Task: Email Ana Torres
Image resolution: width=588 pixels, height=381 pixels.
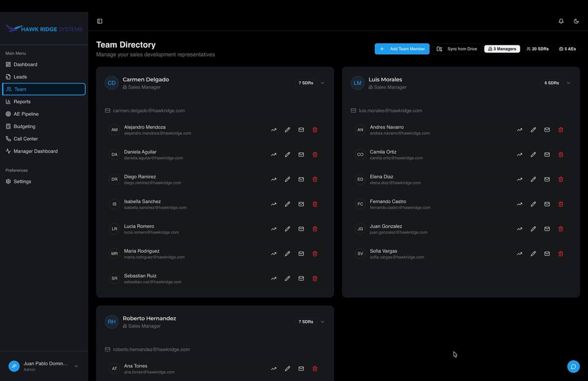Action: pos(301,368)
